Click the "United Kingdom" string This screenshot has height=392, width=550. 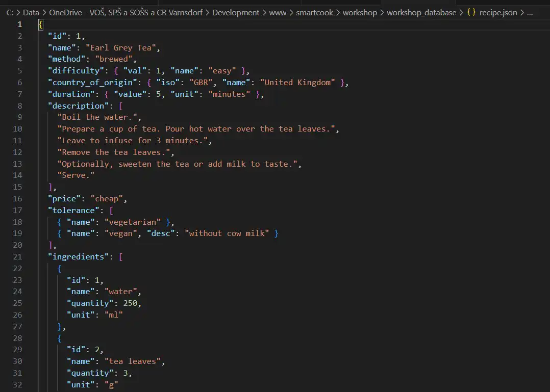(297, 83)
